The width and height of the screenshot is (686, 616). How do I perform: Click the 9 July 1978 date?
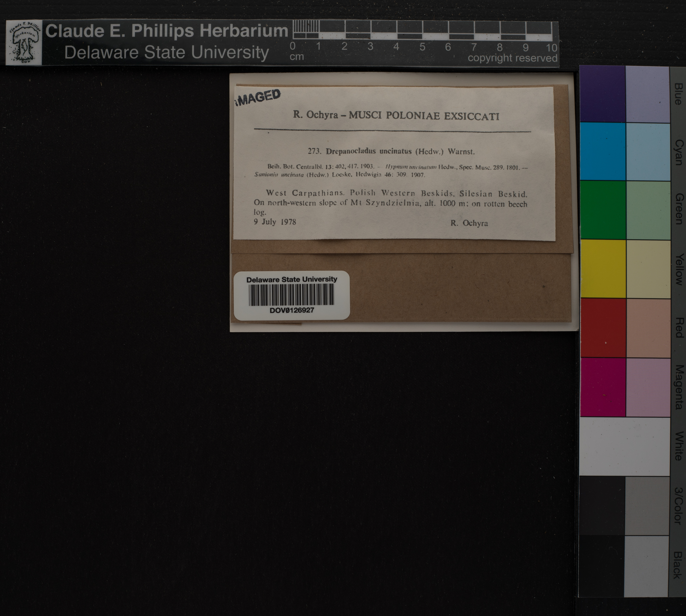(x=275, y=222)
